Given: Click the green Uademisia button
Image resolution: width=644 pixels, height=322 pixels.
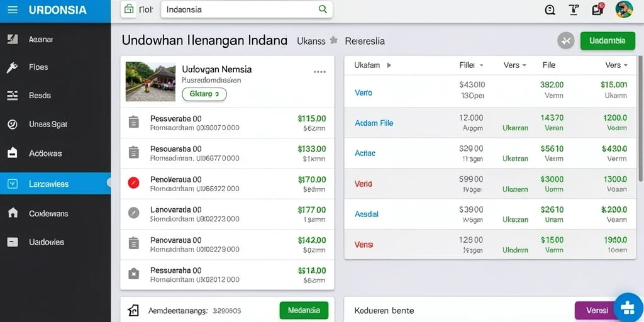Looking at the screenshot, I should click(608, 41).
